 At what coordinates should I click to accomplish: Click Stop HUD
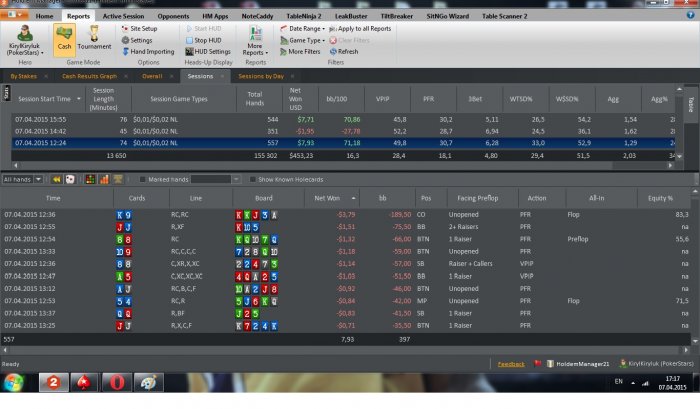203,40
